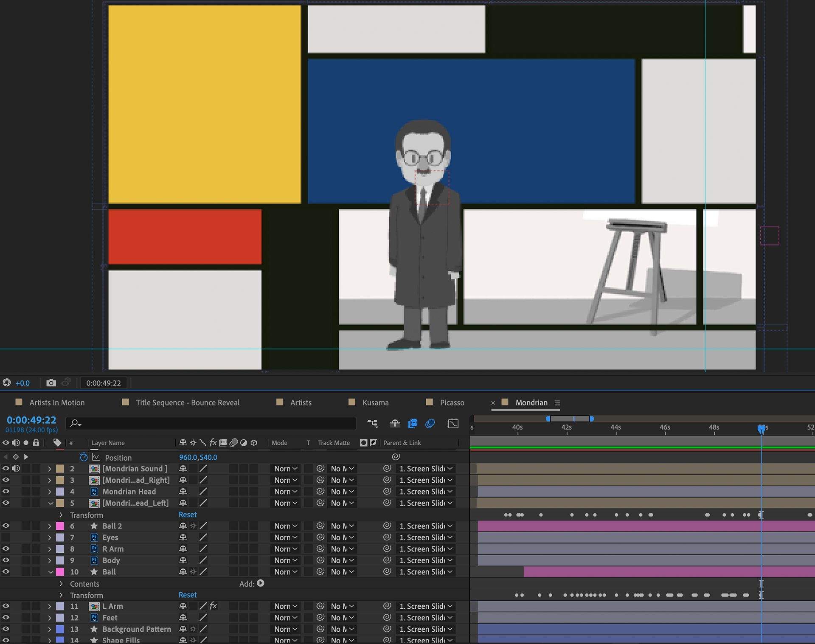Viewport: 815px width, 644px height.
Task: Click the Reset Exposure icon
Action: [6, 383]
